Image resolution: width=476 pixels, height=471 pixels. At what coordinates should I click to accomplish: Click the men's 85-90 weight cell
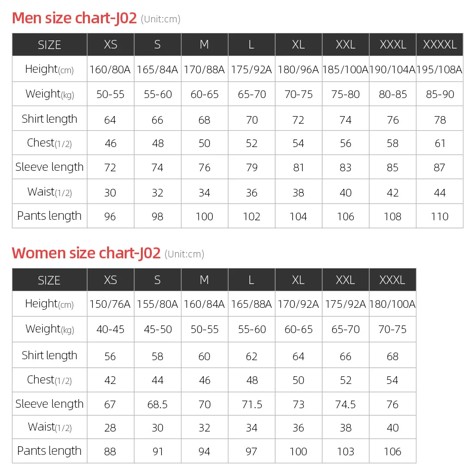pyautogui.click(x=440, y=94)
